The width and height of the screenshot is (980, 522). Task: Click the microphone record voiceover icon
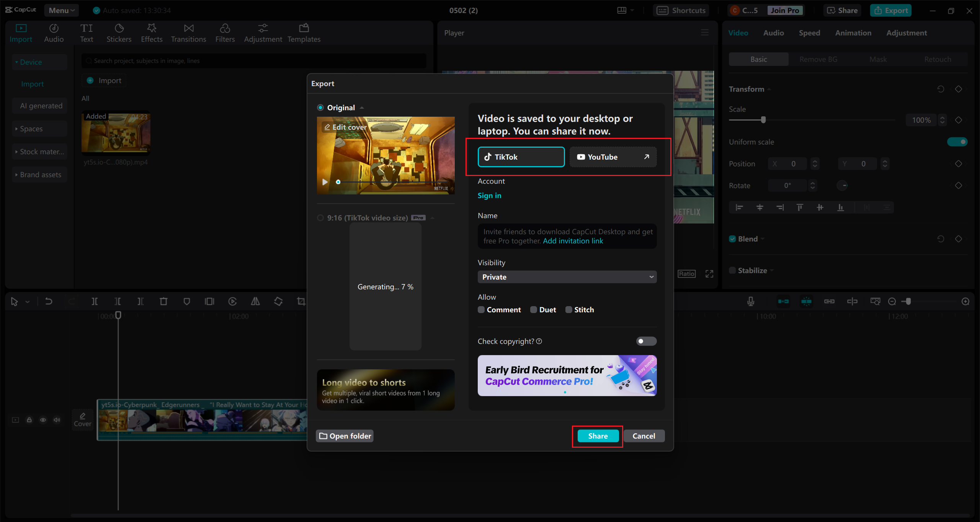pos(751,302)
